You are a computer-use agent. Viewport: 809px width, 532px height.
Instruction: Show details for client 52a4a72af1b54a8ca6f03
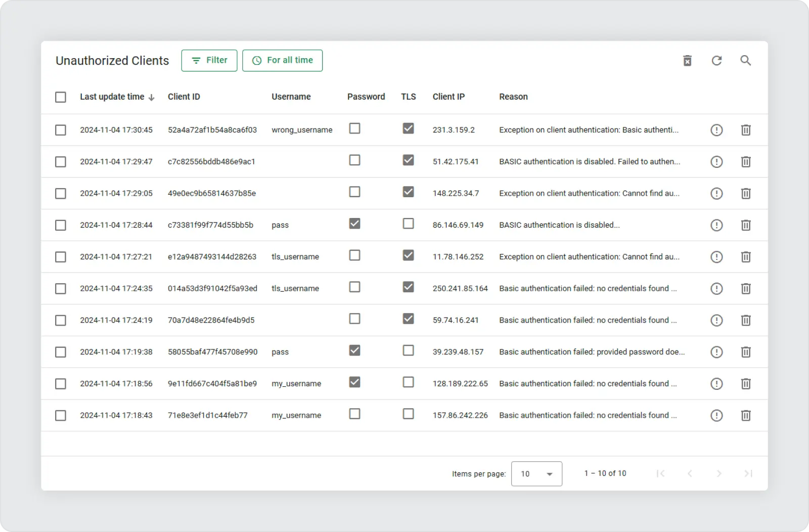click(x=716, y=130)
